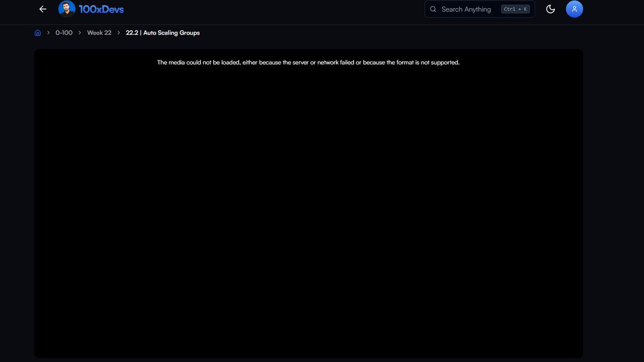Select 22.2 | Auto Scaling Groups breadcrumb

(163, 33)
